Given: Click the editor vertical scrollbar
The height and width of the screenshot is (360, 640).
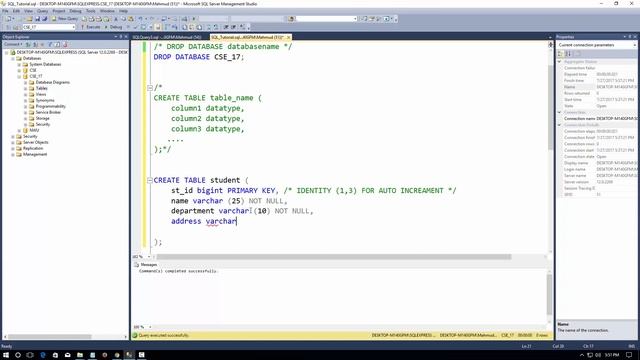Looking at the screenshot, I should pos(551,107).
